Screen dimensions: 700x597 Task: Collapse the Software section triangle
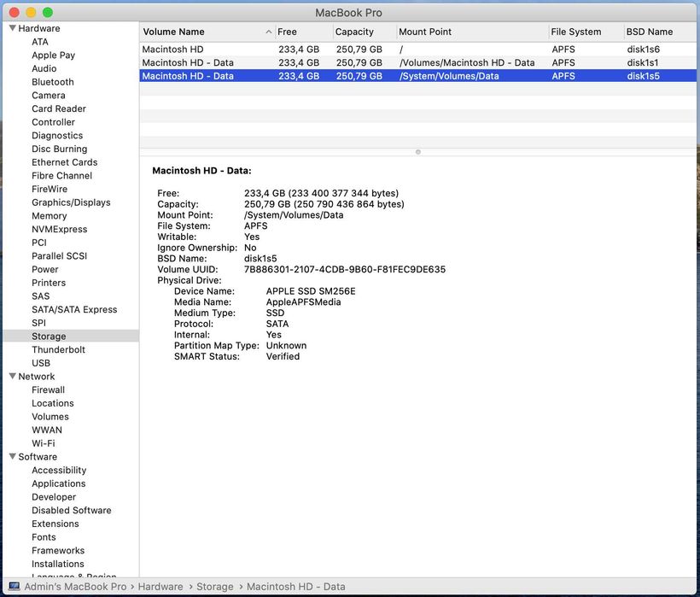[13, 457]
